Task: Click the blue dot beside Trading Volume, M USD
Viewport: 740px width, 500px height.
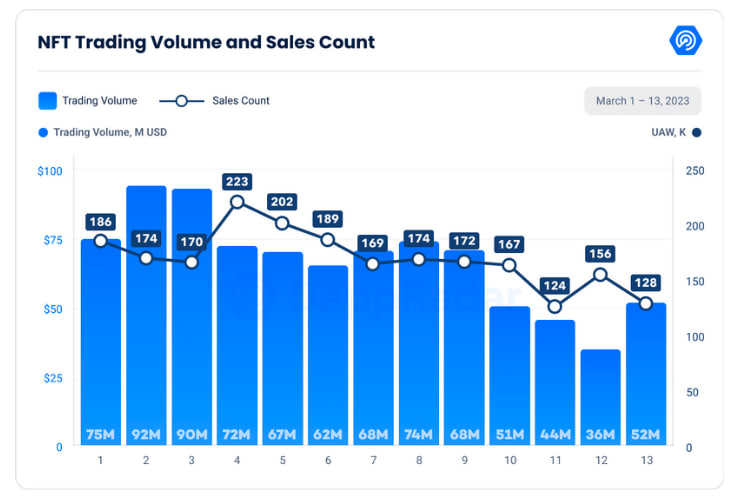Action: coord(43,133)
